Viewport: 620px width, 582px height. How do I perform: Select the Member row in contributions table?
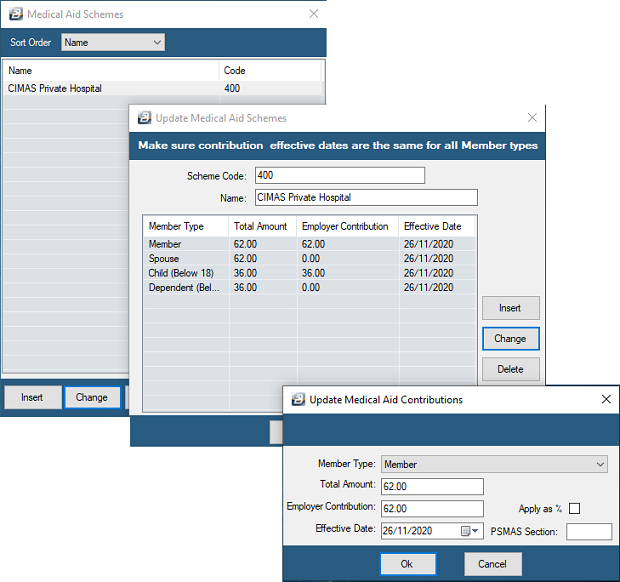click(x=309, y=244)
